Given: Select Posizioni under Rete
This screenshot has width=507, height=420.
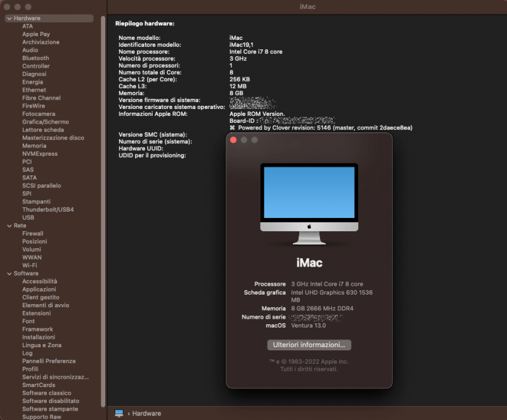Looking at the screenshot, I should pos(35,241).
